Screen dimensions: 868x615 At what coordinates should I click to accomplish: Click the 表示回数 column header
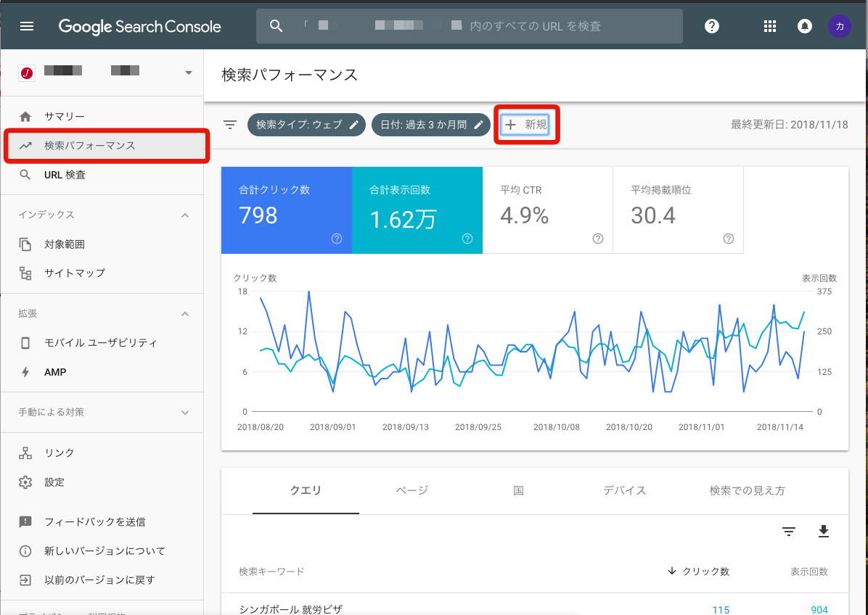point(808,571)
